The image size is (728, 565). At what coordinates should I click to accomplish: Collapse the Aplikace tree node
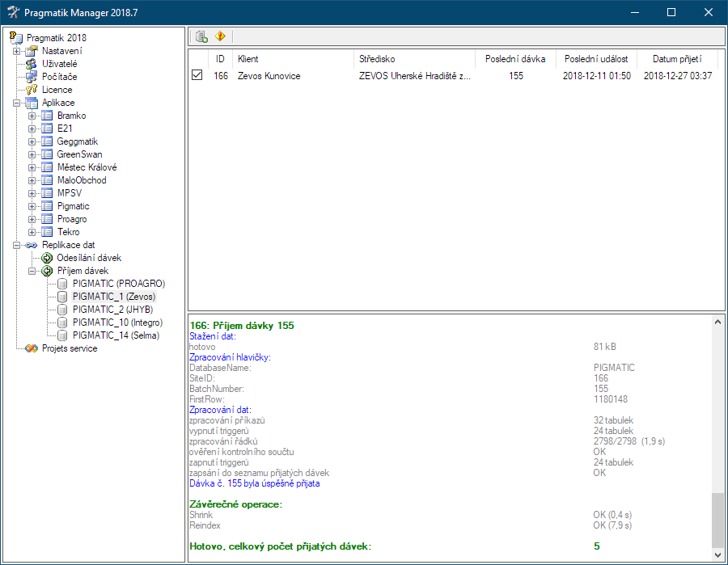click(x=17, y=103)
